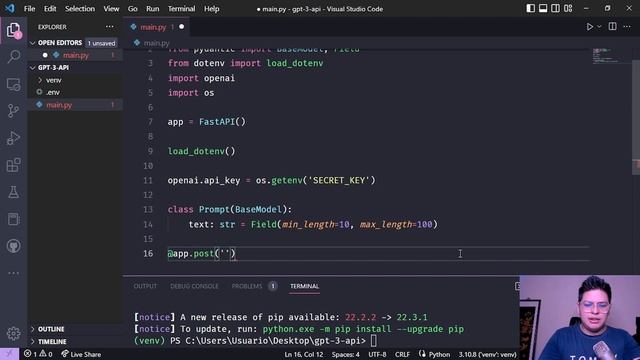Open the GitHub view in activity bar

(x=13, y=246)
